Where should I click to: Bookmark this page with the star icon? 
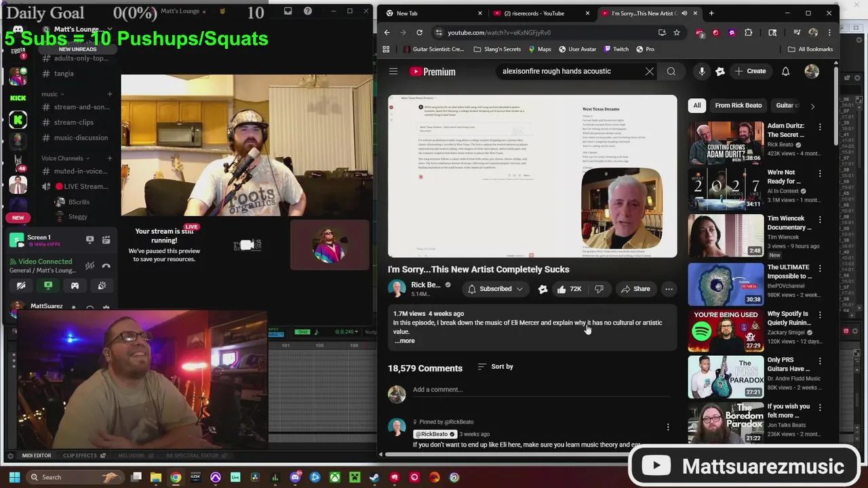click(676, 33)
